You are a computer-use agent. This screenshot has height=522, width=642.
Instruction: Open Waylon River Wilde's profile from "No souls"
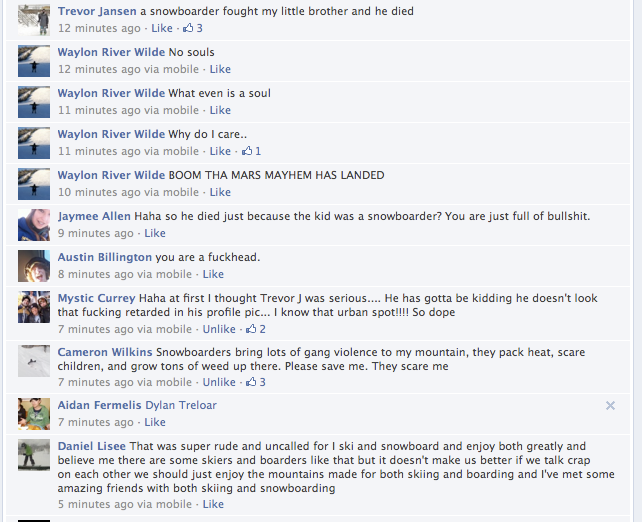click(x=111, y=52)
